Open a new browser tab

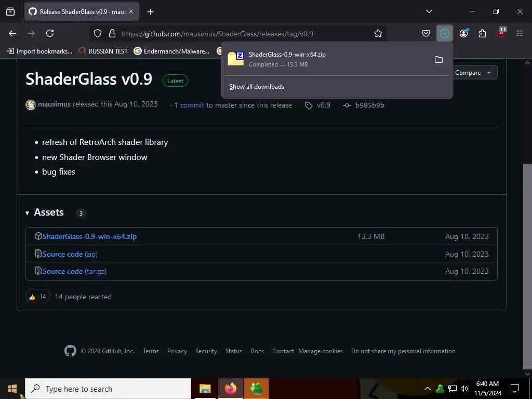pyautogui.click(x=150, y=12)
